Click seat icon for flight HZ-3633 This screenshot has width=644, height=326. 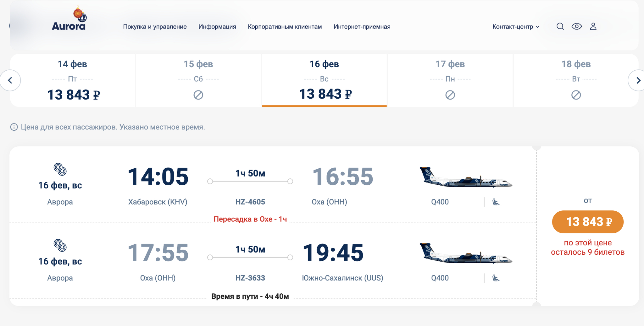(x=496, y=278)
